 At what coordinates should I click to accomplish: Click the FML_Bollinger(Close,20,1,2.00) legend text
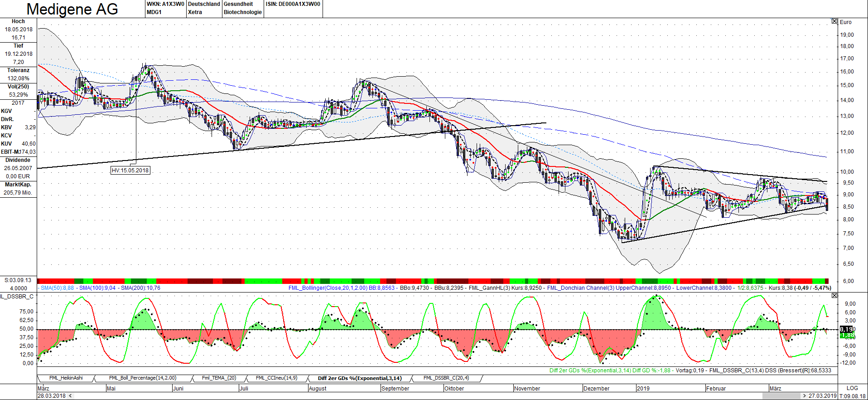click(328, 288)
